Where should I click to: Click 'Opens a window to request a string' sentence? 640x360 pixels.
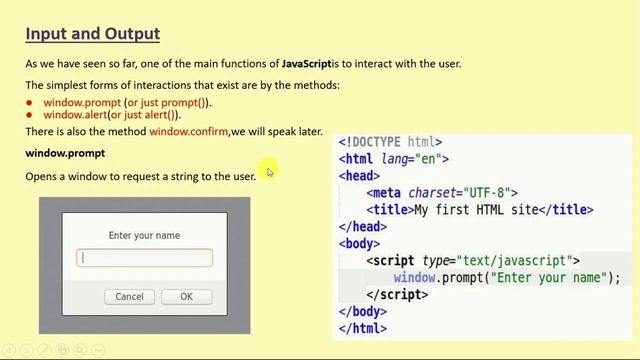(x=140, y=177)
